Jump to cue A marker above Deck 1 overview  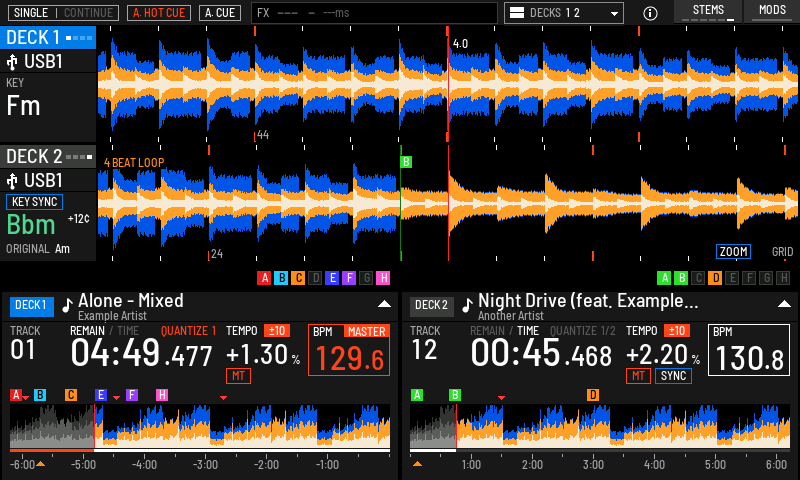tap(16, 395)
